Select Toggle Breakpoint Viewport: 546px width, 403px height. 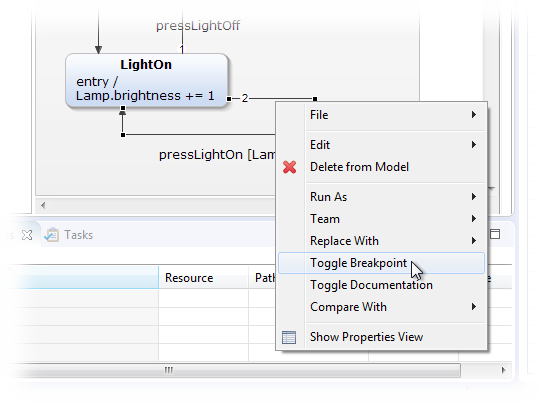click(381, 263)
